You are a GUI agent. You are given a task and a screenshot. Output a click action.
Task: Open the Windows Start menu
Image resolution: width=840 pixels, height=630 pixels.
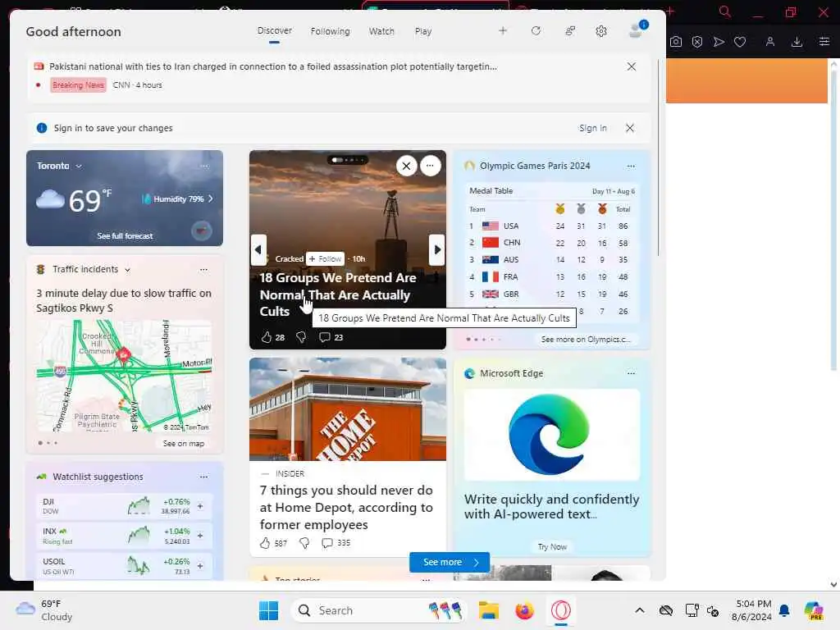pyautogui.click(x=268, y=610)
